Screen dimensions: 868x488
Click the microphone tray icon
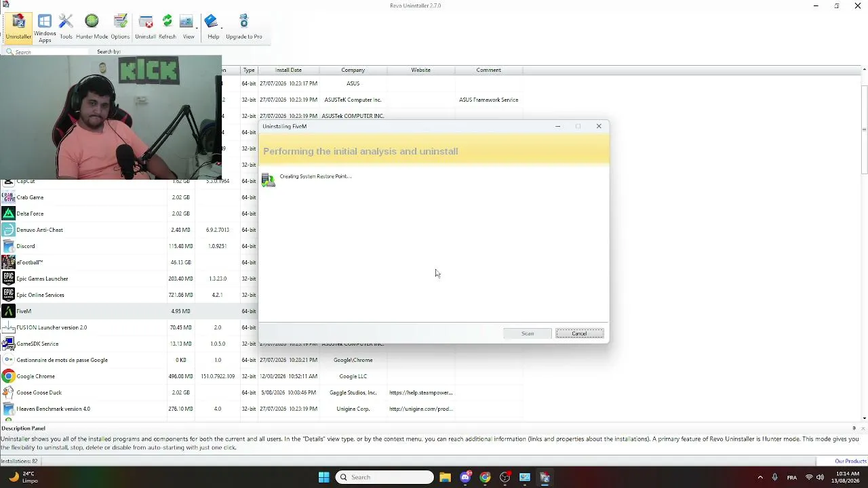[x=774, y=477]
